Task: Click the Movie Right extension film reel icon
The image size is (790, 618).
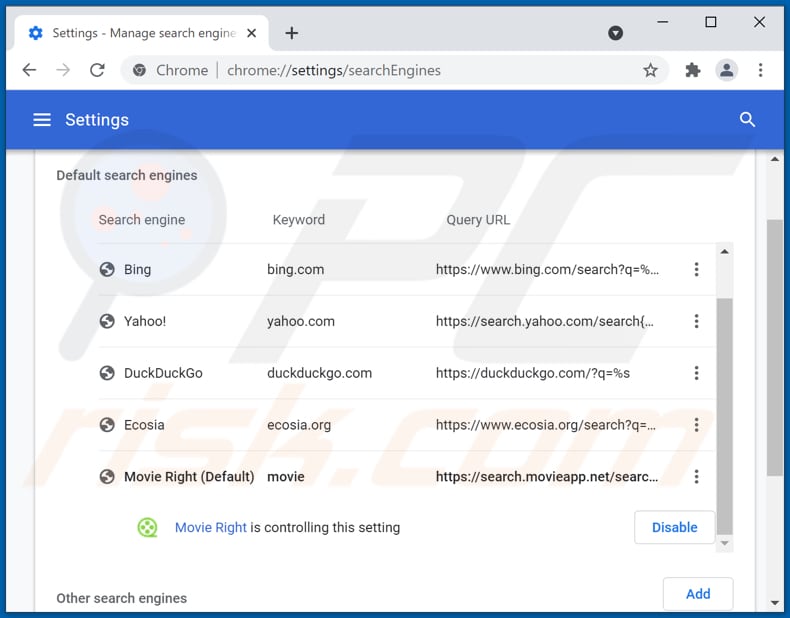Action: tap(147, 528)
